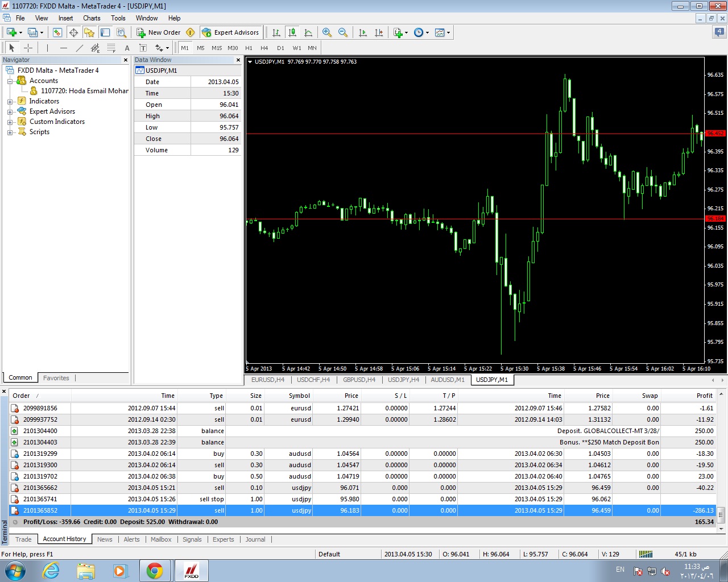Image resolution: width=728 pixels, height=582 pixels.
Task: Open Google Chrome from the taskbar
Action: [155, 570]
